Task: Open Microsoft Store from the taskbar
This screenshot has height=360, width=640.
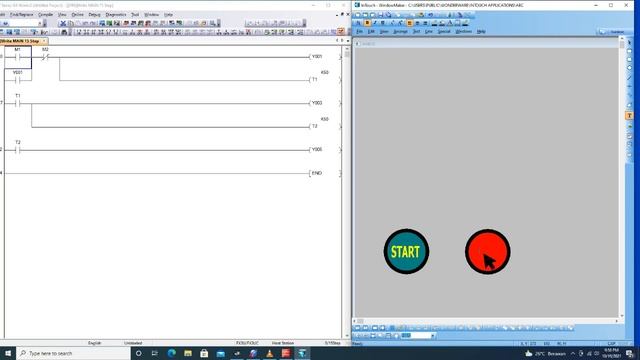Action: tap(204, 353)
